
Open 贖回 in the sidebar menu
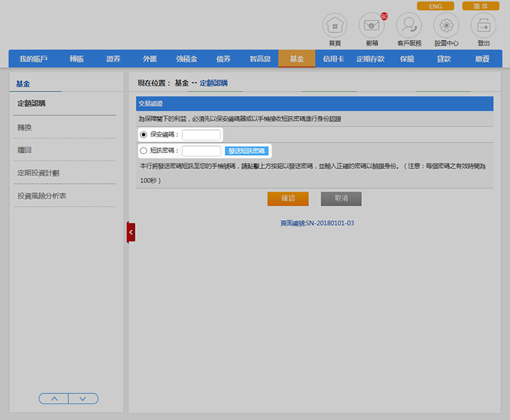click(x=24, y=150)
